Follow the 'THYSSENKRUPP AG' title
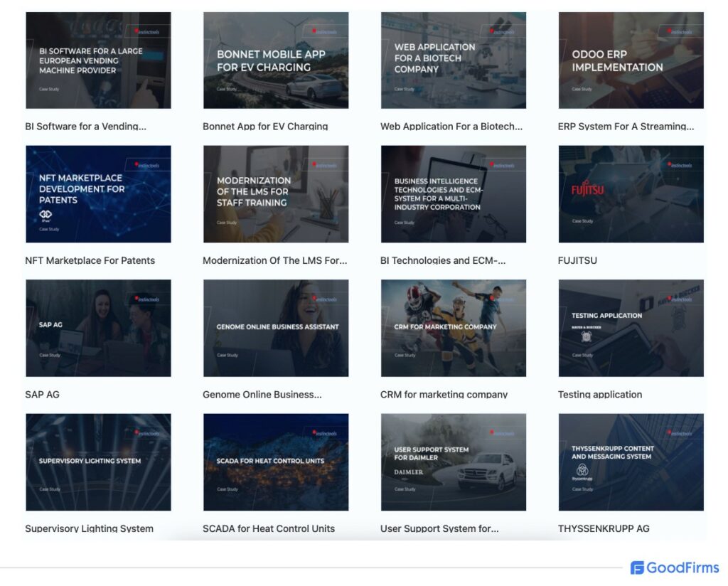The image size is (728, 586). [x=604, y=528]
